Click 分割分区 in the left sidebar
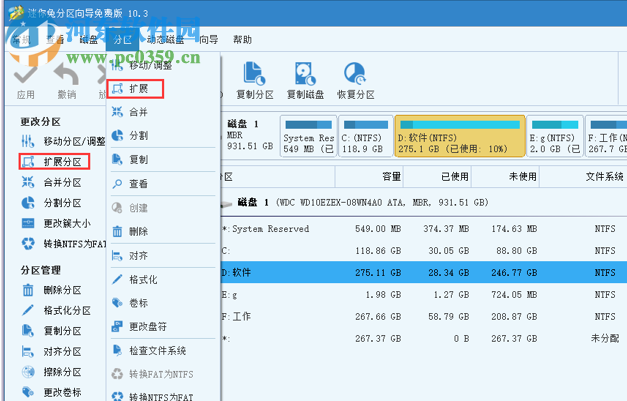The image size is (627, 401). click(x=51, y=203)
